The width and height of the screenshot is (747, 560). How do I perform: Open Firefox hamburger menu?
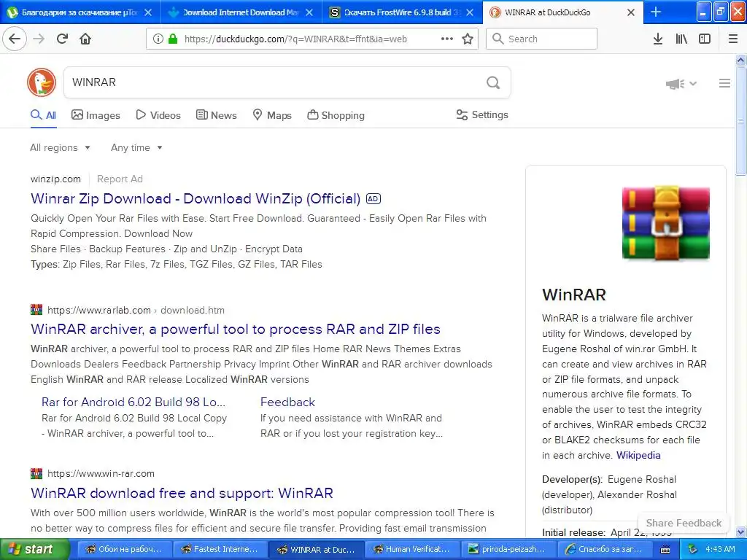pyautogui.click(x=733, y=39)
